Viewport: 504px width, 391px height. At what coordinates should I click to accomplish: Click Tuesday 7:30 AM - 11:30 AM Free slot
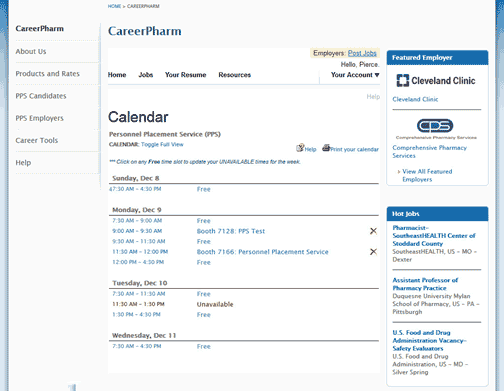tap(203, 294)
